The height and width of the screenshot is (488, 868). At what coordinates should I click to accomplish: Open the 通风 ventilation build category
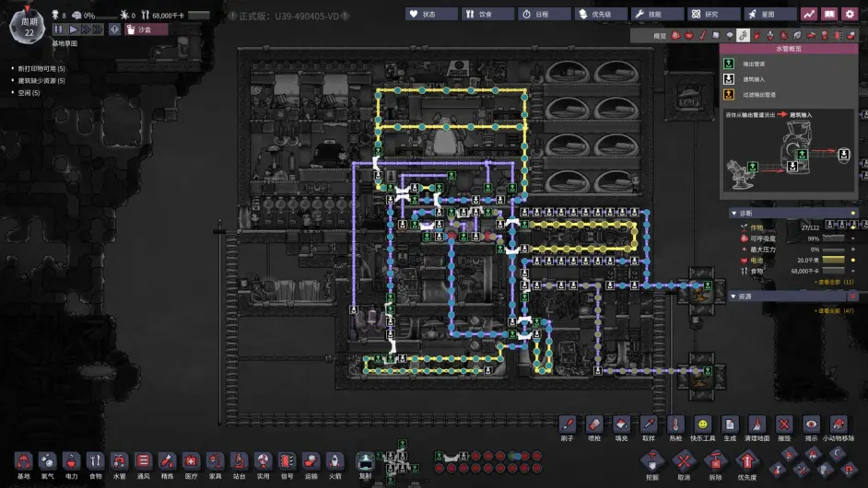coord(143,465)
